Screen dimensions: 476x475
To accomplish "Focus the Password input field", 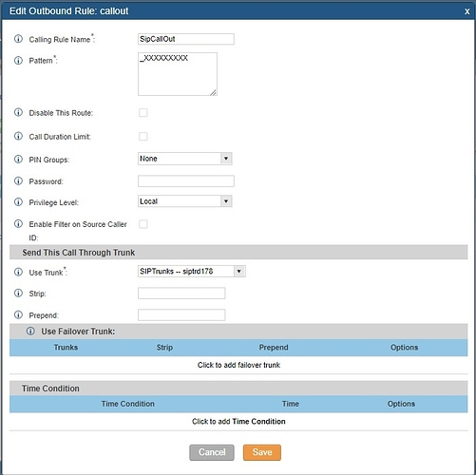I will point(186,181).
